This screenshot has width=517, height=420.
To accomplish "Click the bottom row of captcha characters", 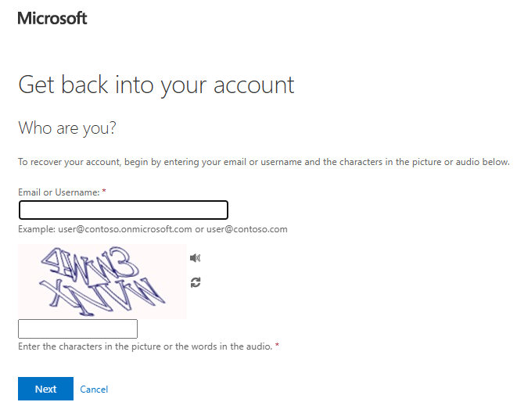I will [x=102, y=296].
